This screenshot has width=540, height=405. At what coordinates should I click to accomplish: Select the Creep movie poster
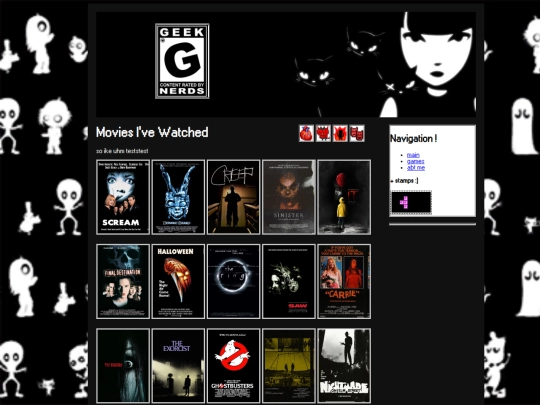point(233,197)
